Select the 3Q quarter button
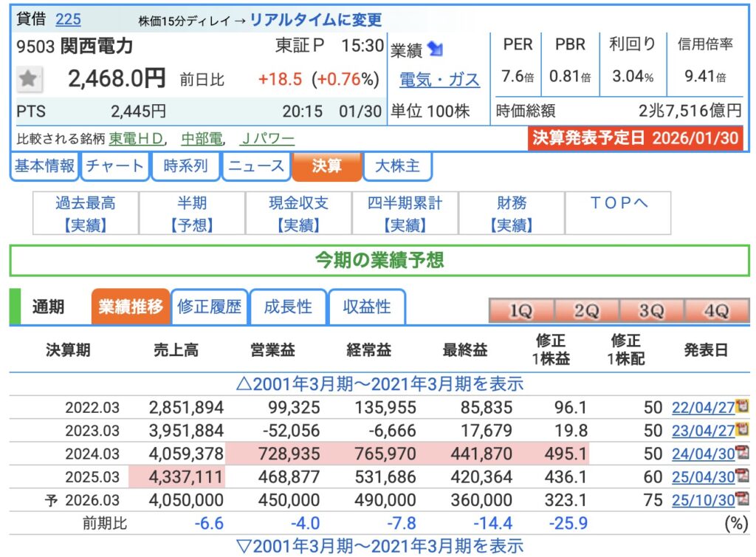The width and height of the screenshot is (756, 557). 650,311
